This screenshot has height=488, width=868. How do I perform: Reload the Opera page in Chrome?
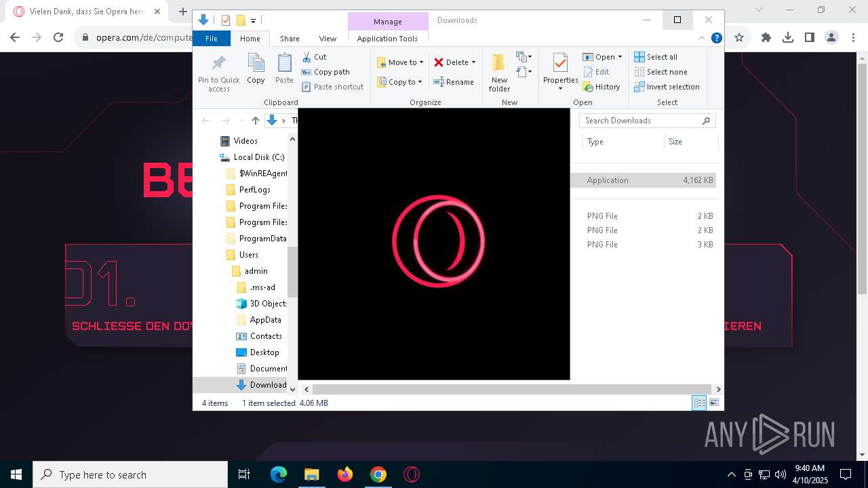[58, 38]
